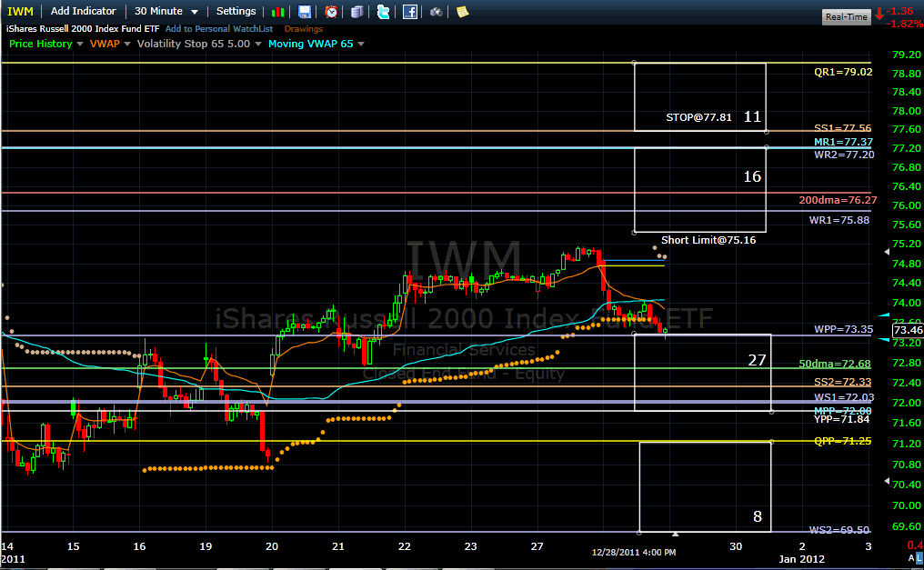Click the IWM ticker symbol in the toolbar
The image size is (924, 570).
coord(20,11)
